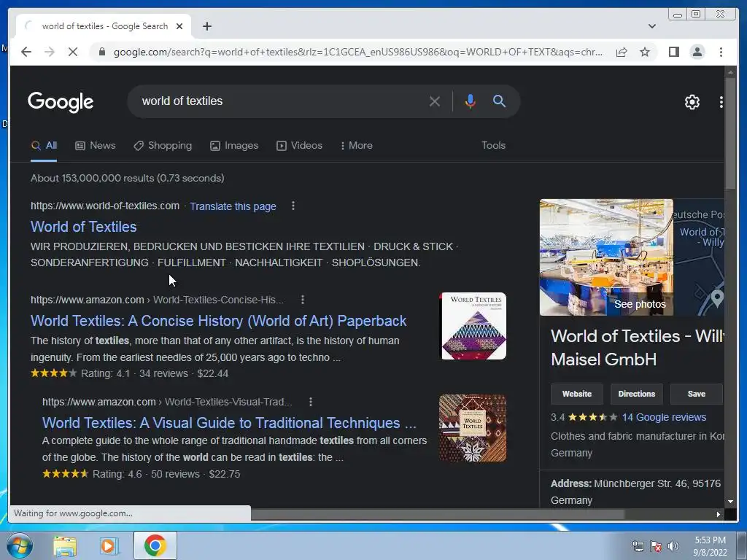
Task: Select the All results tab
Action: click(x=44, y=146)
